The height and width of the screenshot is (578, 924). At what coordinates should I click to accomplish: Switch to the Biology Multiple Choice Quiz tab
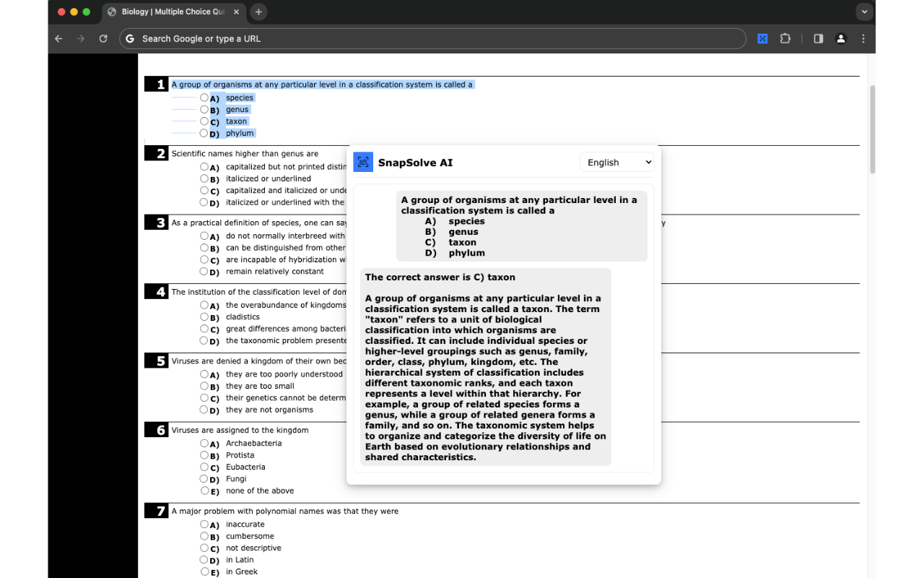click(x=173, y=12)
